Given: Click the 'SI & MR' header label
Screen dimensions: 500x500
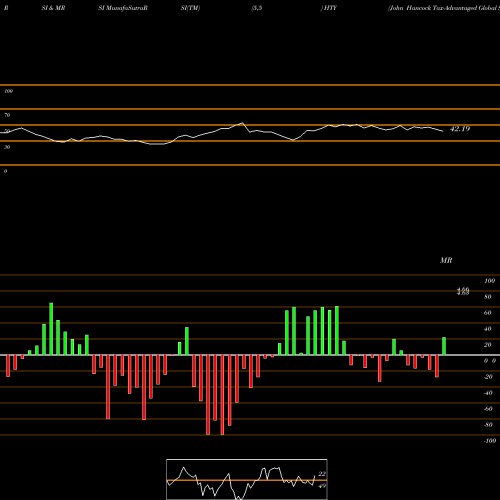Looking at the screenshot, I should pyautogui.click(x=53, y=8).
